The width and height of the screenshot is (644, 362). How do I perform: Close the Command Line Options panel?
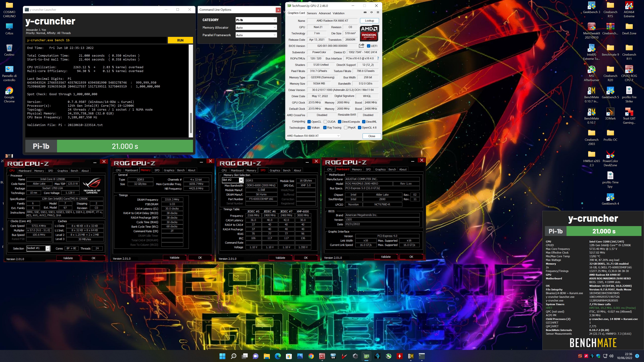278,10
